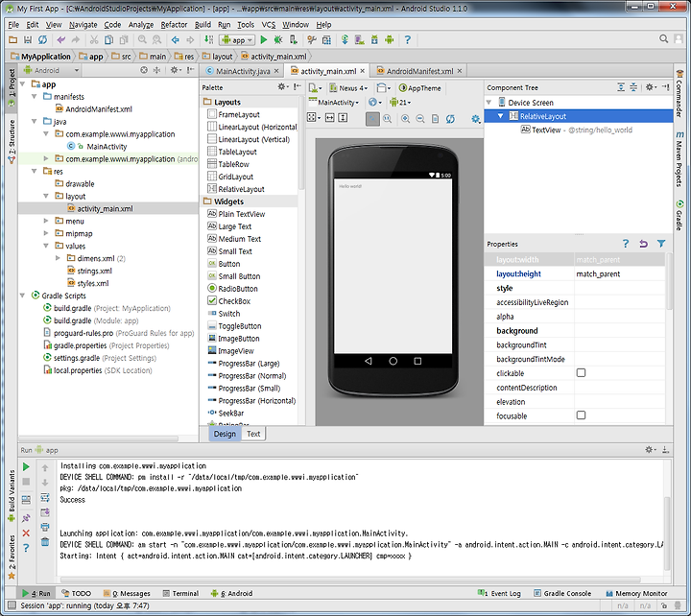This screenshot has height=616, width=691.
Task: Click the properties filter funnel icon
Action: (x=661, y=244)
